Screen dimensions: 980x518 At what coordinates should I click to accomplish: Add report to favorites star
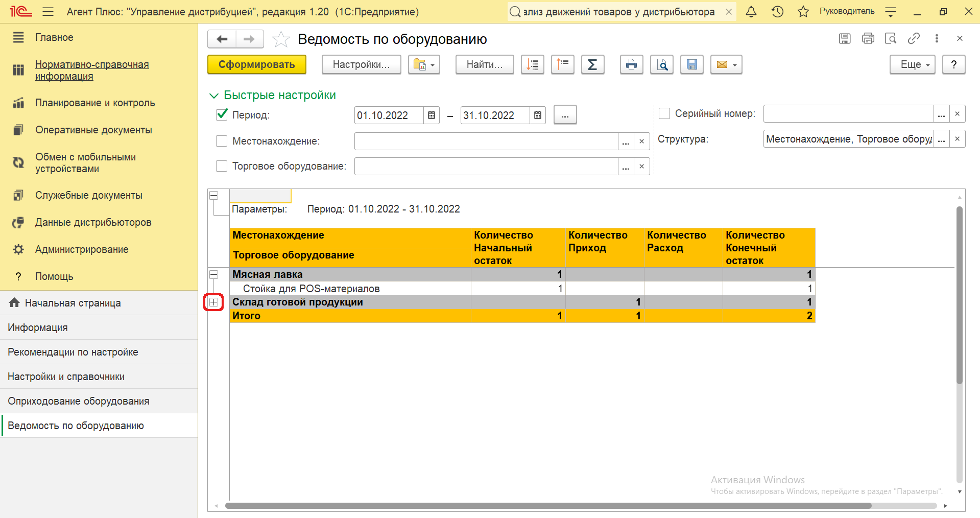pyautogui.click(x=281, y=39)
